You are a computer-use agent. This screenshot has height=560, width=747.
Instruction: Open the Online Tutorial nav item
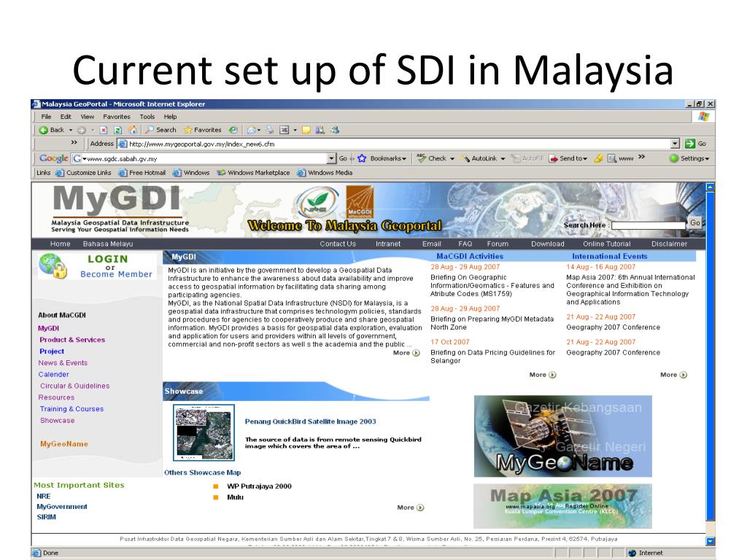pyautogui.click(x=606, y=244)
